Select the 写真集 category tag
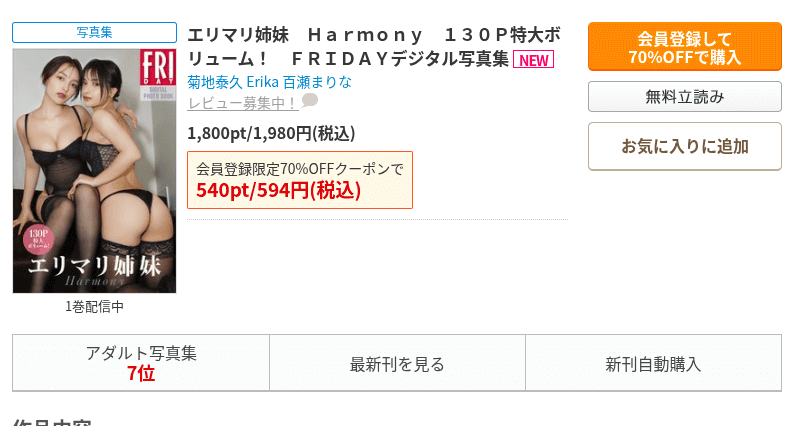The image size is (799, 426). 94,33
